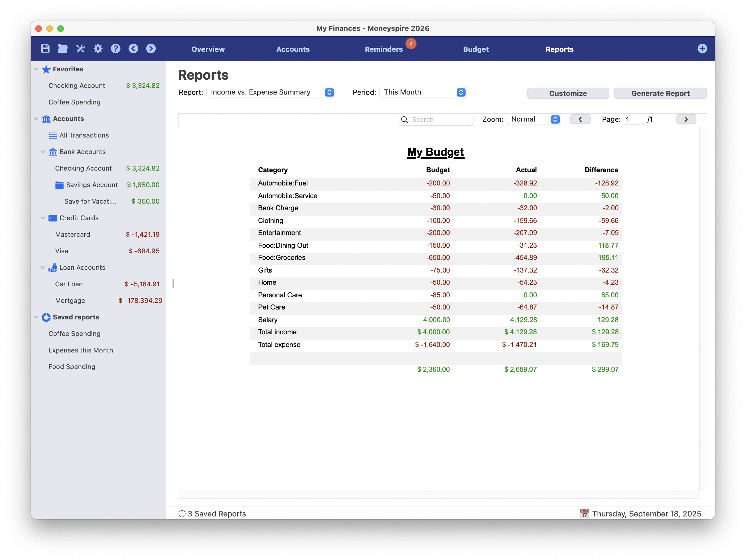Collapse the Favorites section

(36, 69)
